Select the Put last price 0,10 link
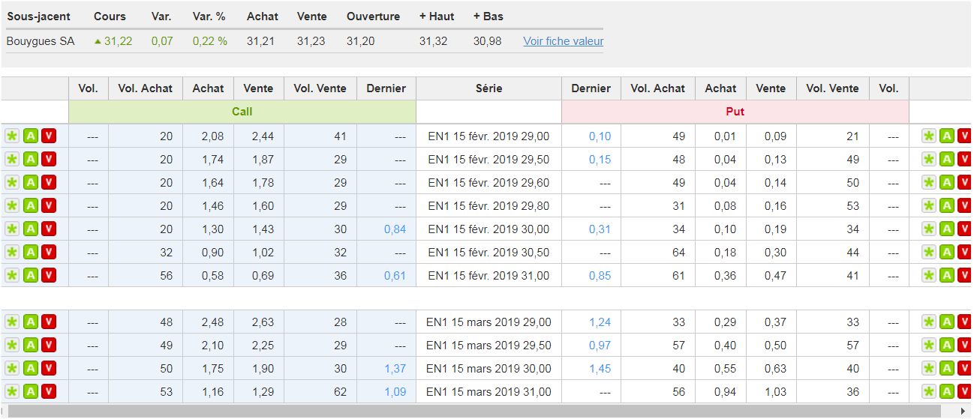980x419 pixels. pos(600,136)
